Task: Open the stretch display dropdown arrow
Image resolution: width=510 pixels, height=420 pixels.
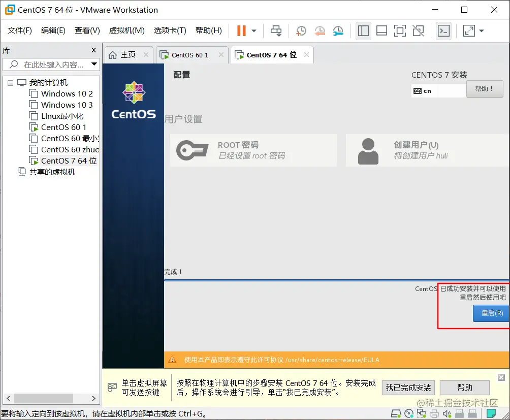Action: click(x=482, y=31)
